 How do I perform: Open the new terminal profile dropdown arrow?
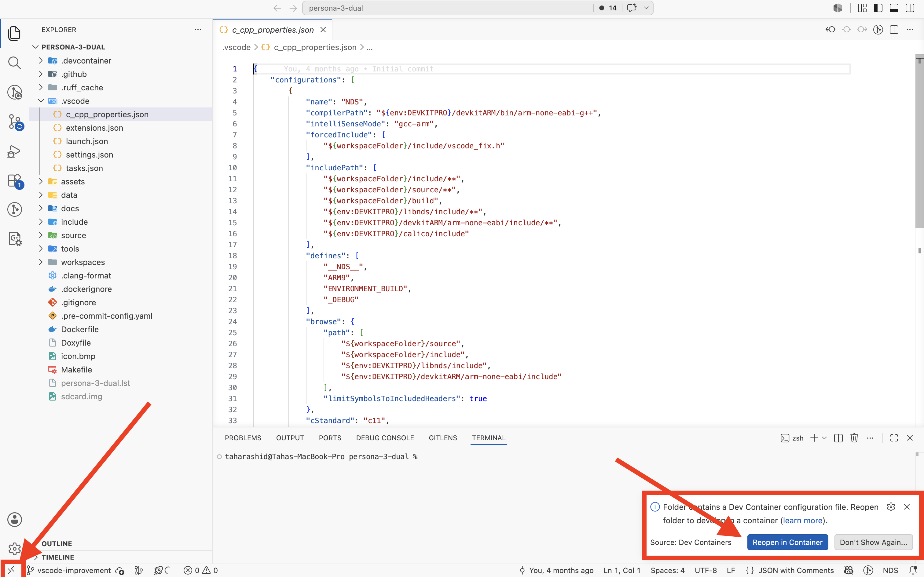pyautogui.click(x=824, y=438)
